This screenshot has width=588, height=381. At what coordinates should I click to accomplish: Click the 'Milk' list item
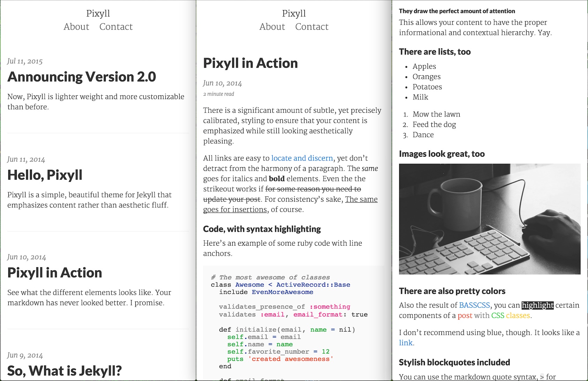click(x=420, y=97)
